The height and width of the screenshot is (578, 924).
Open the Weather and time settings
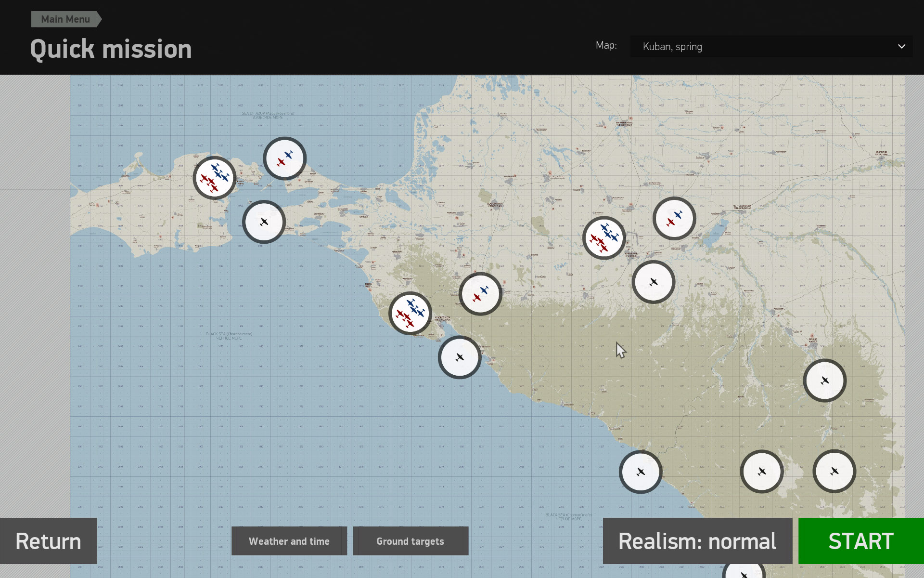(289, 541)
